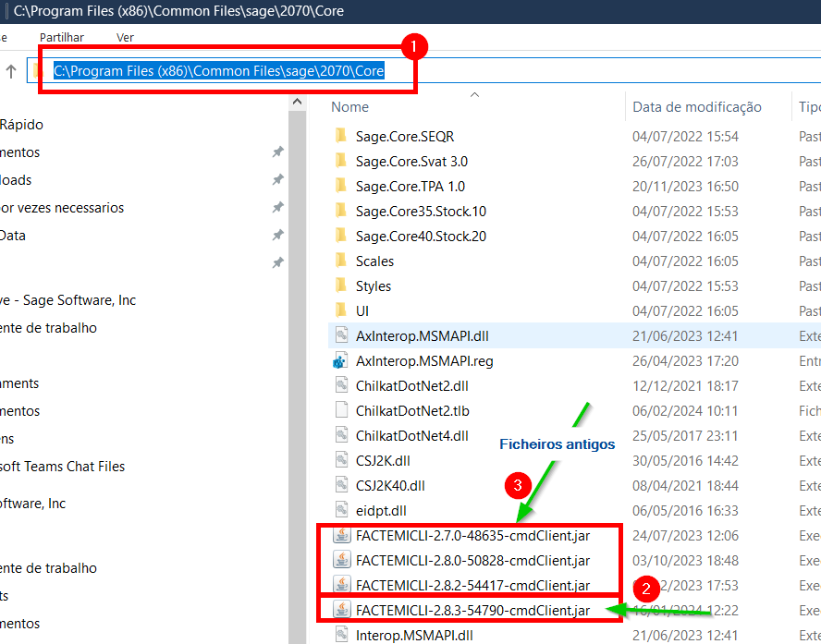This screenshot has width=821, height=644.
Task: Select file name CSJ2K.dll
Action: (x=383, y=461)
